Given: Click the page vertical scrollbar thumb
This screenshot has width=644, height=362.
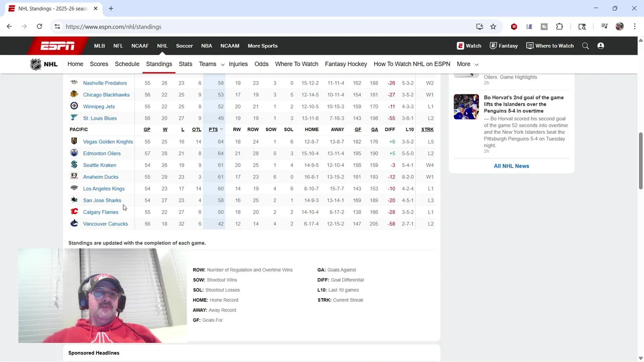Looking at the screenshot, I should click(640, 161).
